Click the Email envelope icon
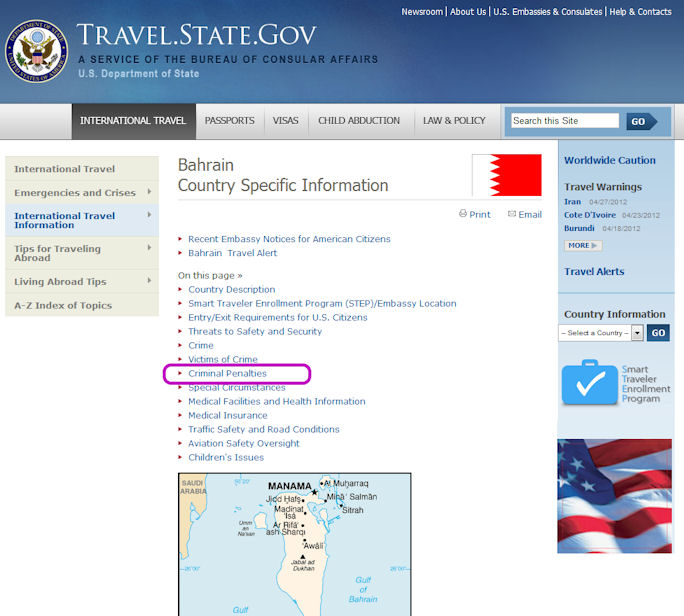The height and width of the screenshot is (616, 684). coord(512,214)
